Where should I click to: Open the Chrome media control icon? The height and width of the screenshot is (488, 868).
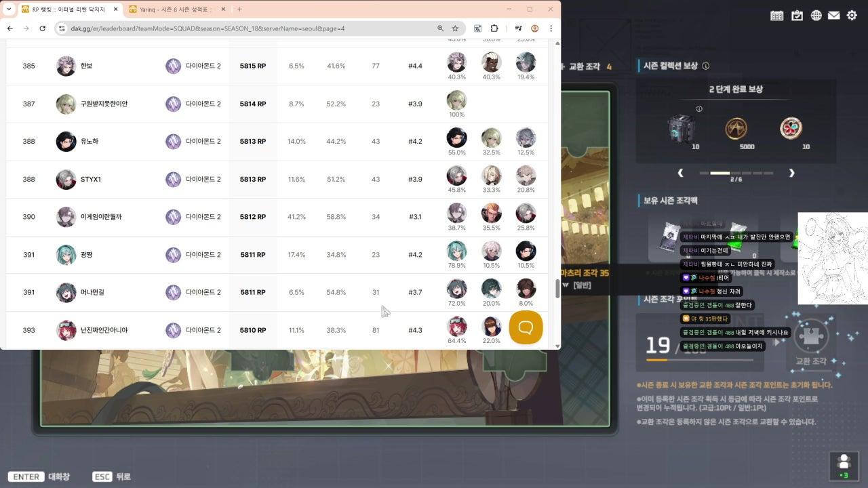pyautogui.click(x=519, y=28)
